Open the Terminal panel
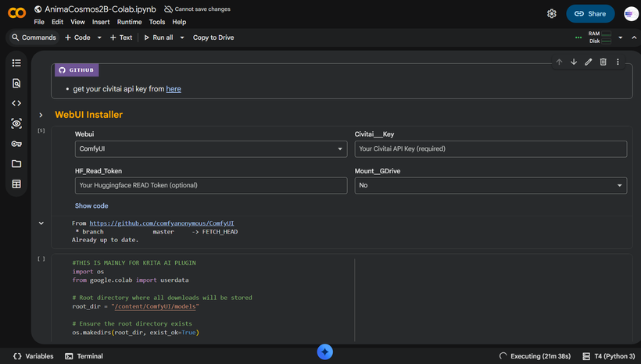 tap(84, 356)
